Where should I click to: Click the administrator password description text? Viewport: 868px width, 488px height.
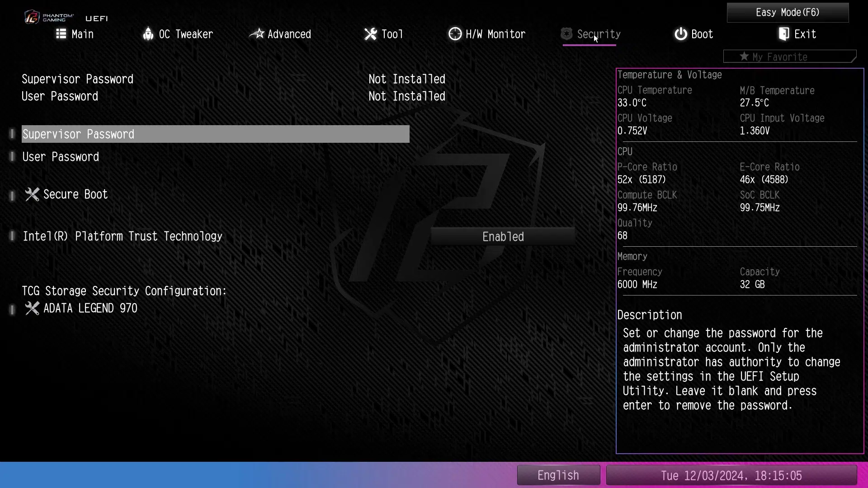point(731,369)
